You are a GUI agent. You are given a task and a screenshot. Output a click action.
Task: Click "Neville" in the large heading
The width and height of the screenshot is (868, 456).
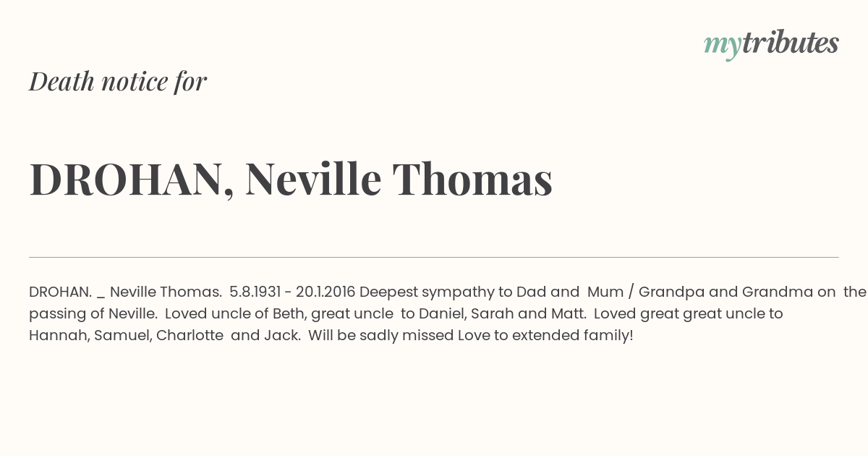click(x=313, y=180)
